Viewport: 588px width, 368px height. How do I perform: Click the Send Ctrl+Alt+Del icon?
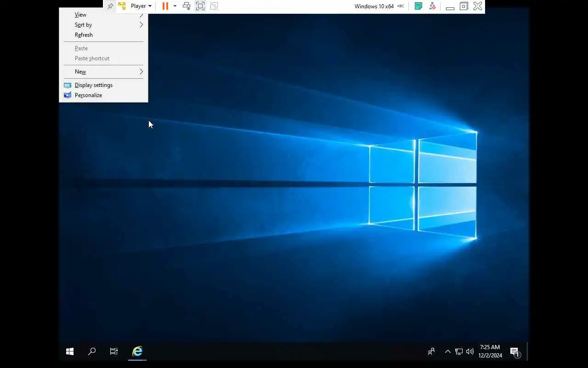point(187,6)
